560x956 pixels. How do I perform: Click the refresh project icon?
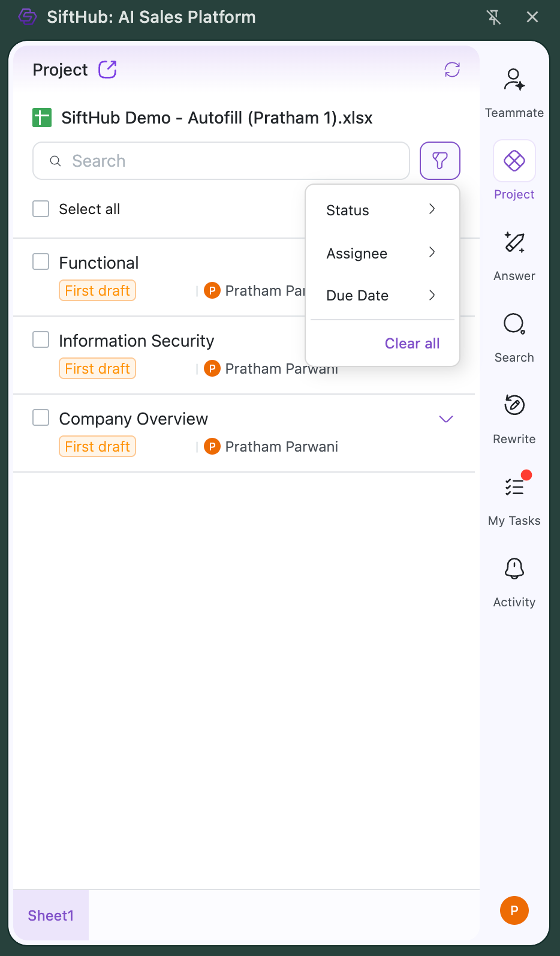click(452, 70)
